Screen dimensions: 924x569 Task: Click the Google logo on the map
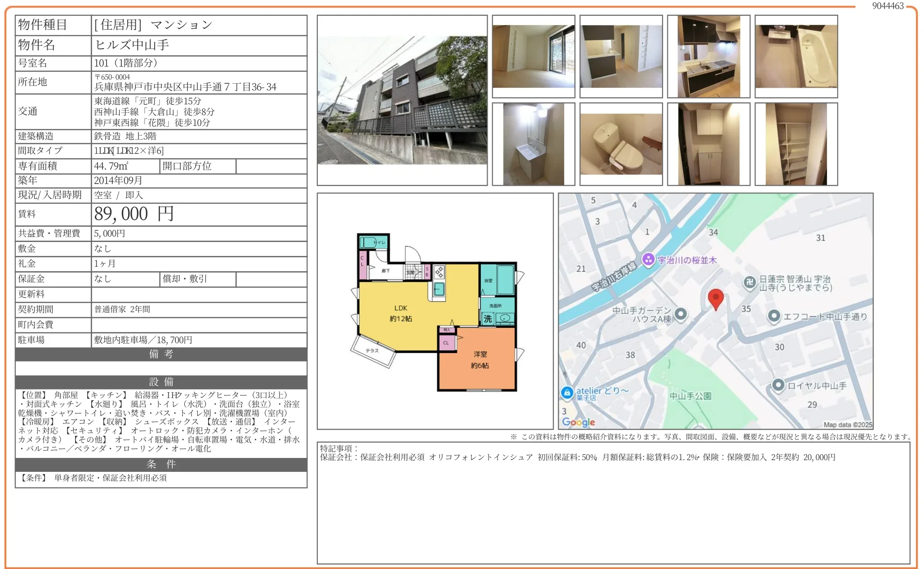click(578, 422)
